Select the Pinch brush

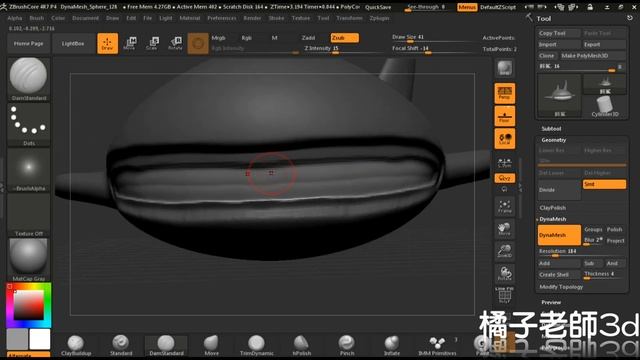coord(347,345)
